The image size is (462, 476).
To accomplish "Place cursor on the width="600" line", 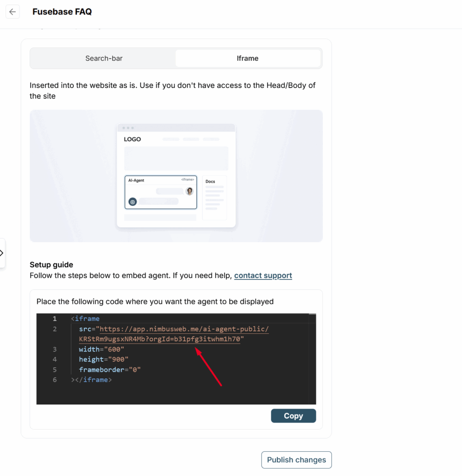I will click(x=101, y=350).
